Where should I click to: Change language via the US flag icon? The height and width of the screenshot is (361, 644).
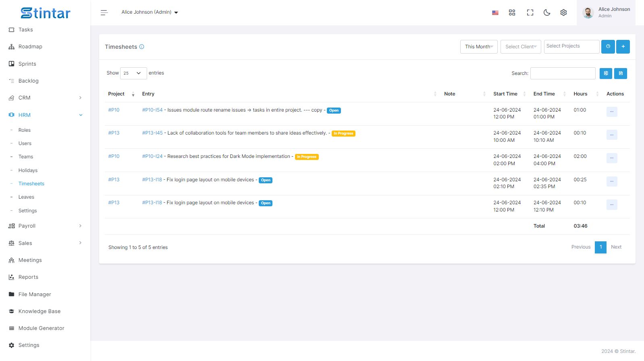(495, 12)
